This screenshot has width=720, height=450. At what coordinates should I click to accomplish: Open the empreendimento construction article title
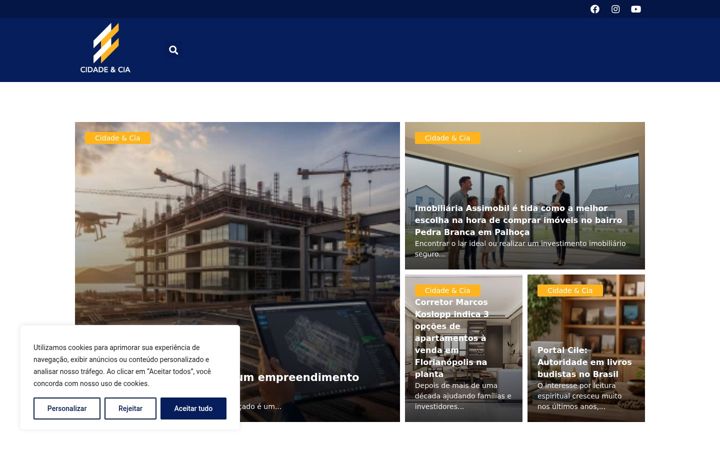tap(299, 377)
